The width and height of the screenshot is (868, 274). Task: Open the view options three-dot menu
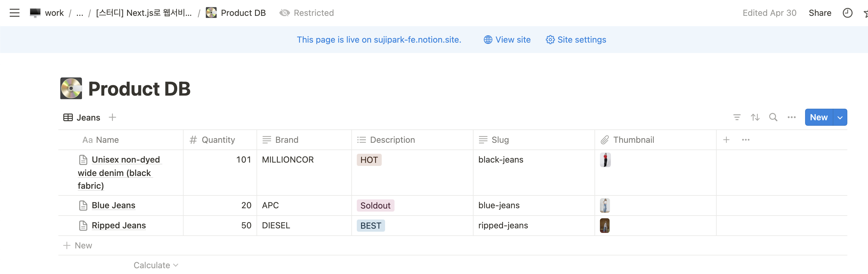click(x=791, y=118)
